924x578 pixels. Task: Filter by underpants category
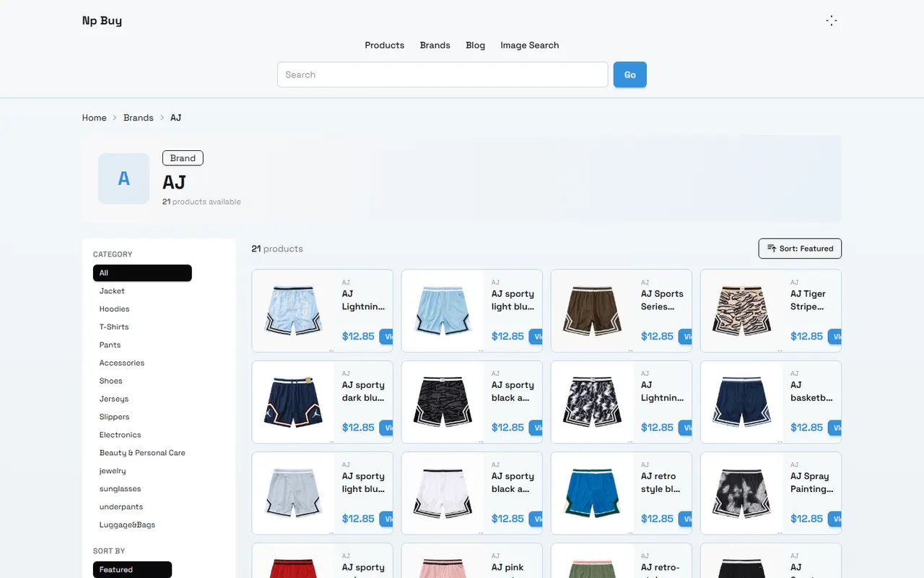point(121,507)
